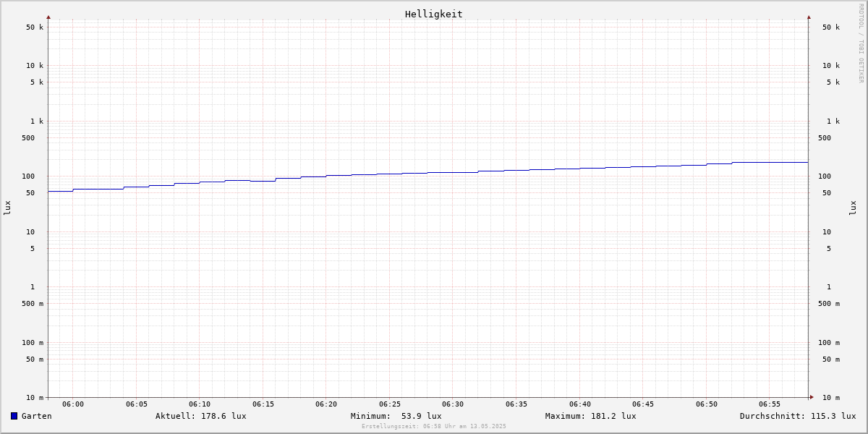This screenshot has height=434, width=868.
Task: Click the left vertical lux axis title
Action: (x=7, y=208)
